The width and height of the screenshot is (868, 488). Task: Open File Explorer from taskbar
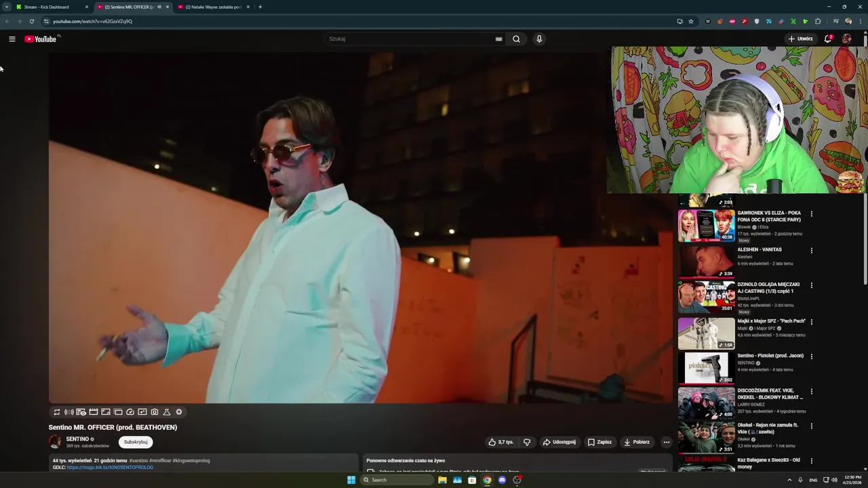click(x=442, y=480)
